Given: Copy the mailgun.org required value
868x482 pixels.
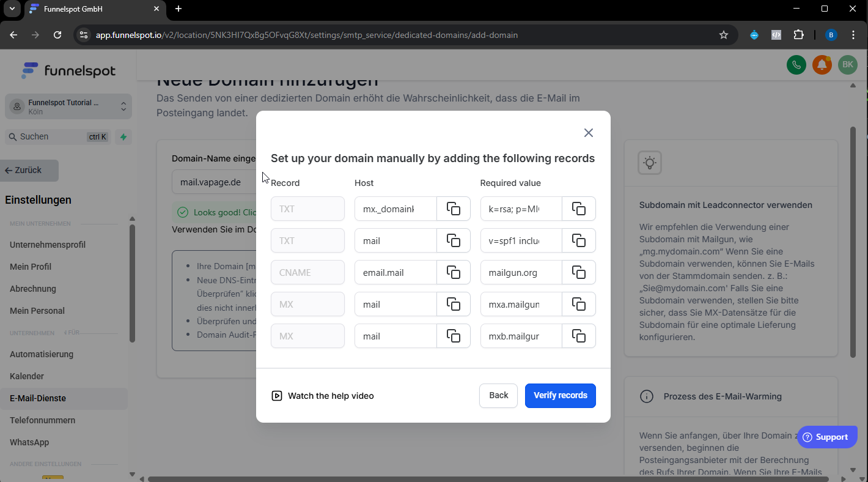Looking at the screenshot, I should [578, 272].
